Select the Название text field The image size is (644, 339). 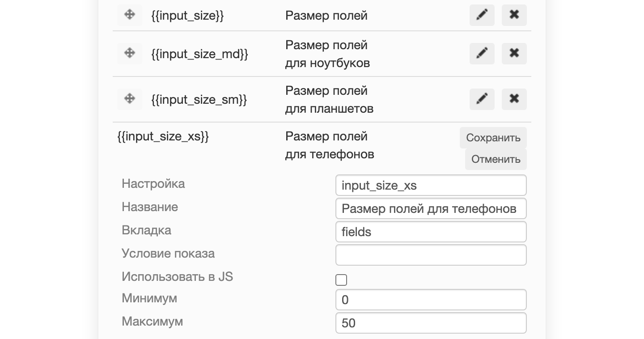[431, 208]
